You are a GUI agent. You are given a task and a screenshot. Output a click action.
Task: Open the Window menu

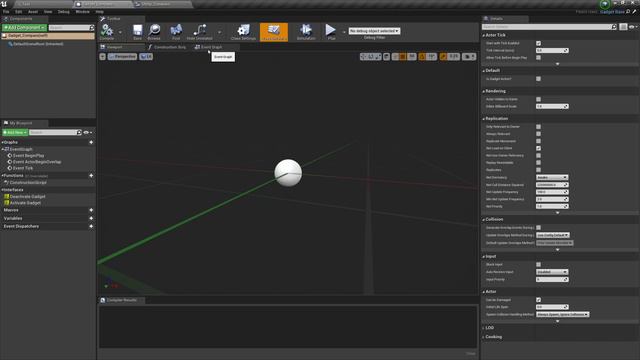(x=82, y=12)
